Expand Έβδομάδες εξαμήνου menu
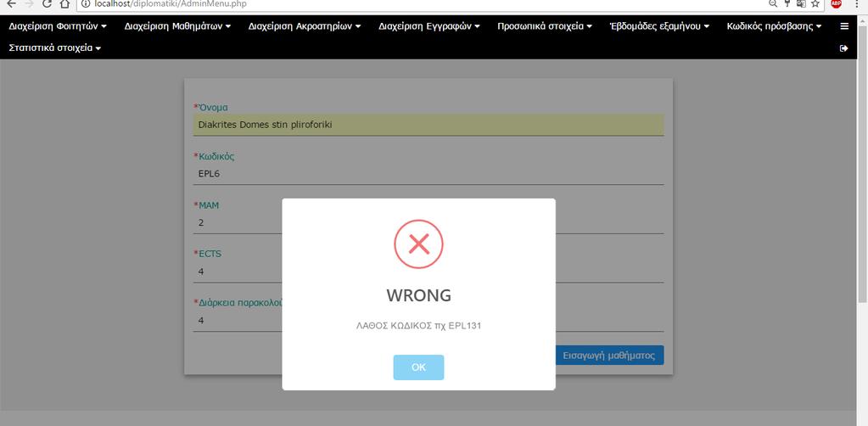 pos(659,26)
